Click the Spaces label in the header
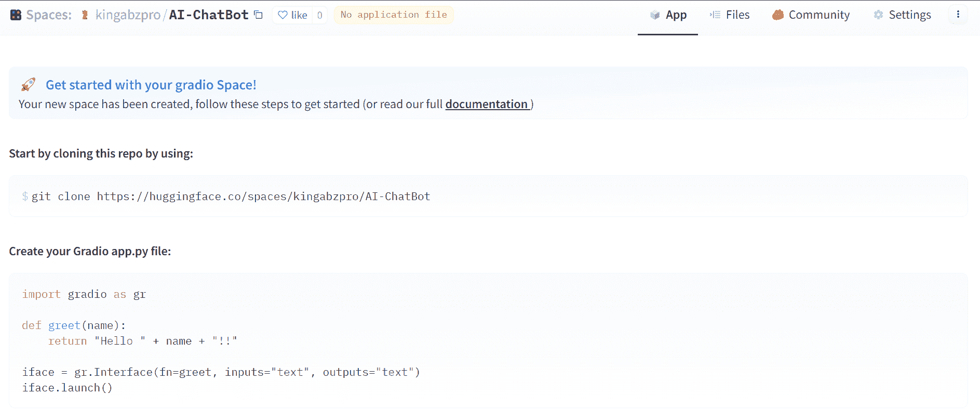 (x=49, y=15)
